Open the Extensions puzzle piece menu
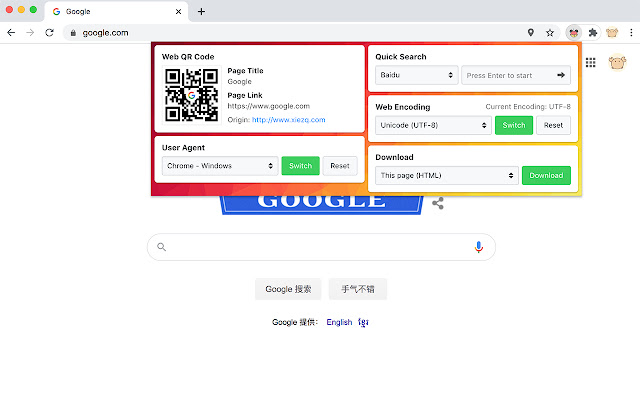The width and height of the screenshot is (640, 400). coord(593,33)
